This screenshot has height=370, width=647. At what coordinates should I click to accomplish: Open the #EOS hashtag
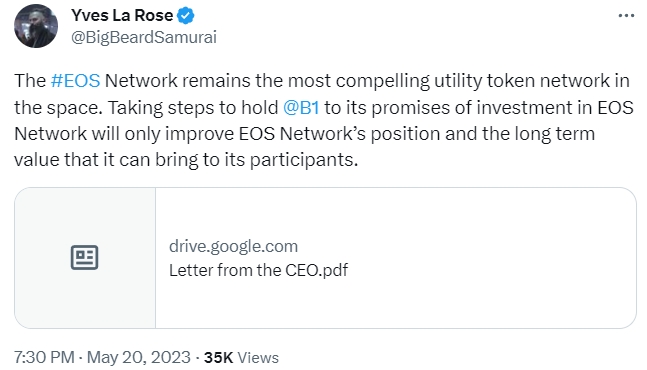pyautogui.click(x=76, y=80)
